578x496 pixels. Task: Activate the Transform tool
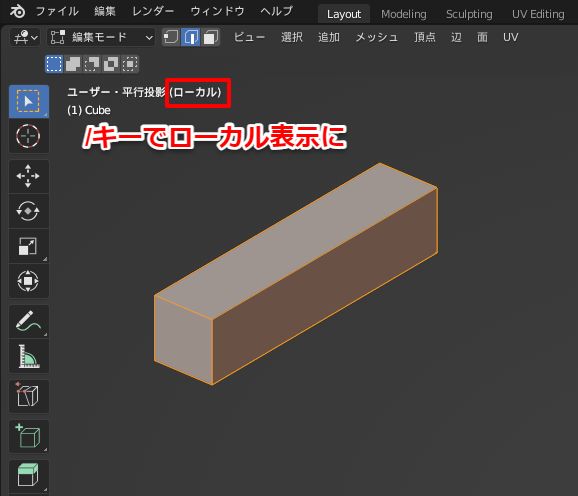(29, 281)
